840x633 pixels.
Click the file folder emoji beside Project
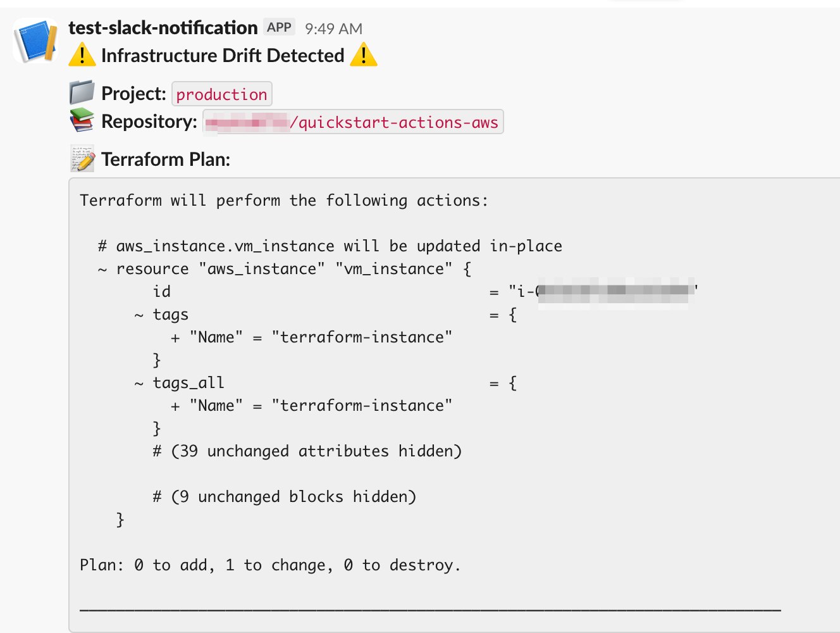[x=81, y=92]
